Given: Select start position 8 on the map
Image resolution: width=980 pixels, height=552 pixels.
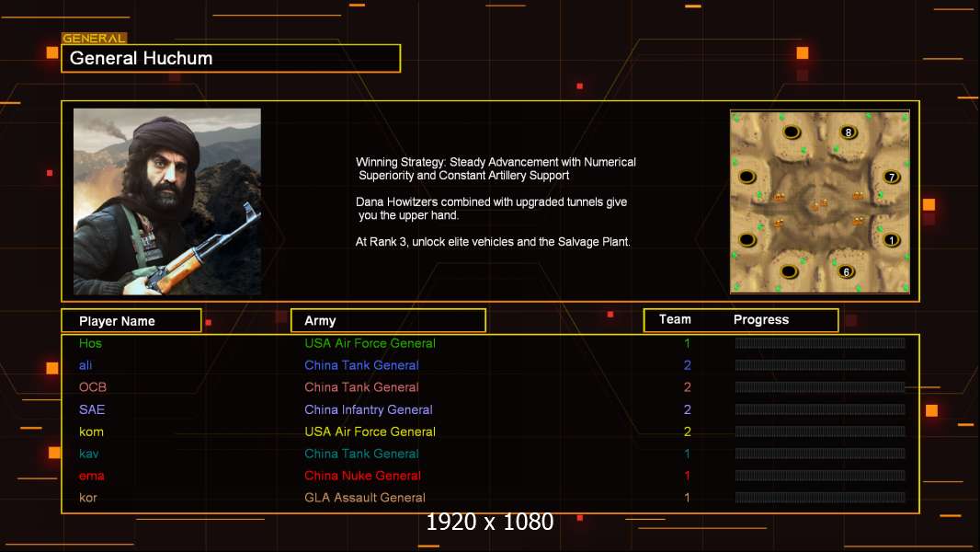Looking at the screenshot, I should (849, 132).
